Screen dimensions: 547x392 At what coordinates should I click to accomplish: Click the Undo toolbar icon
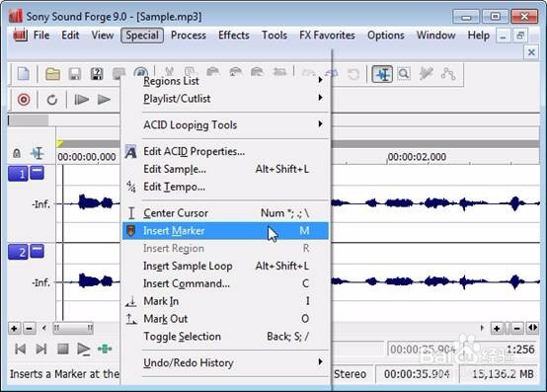[309, 73]
